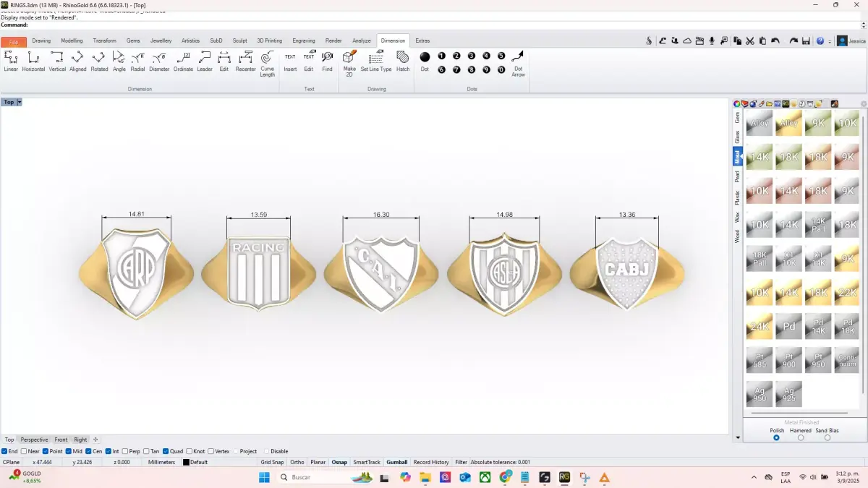Apply the Ag 925 silver material swatch
This screenshot has width=868, height=488.
(788, 394)
